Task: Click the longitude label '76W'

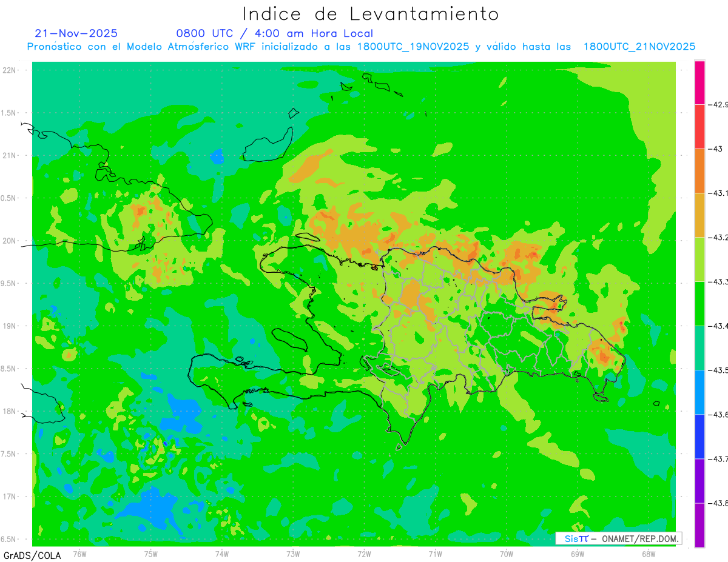Action: tap(79, 554)
